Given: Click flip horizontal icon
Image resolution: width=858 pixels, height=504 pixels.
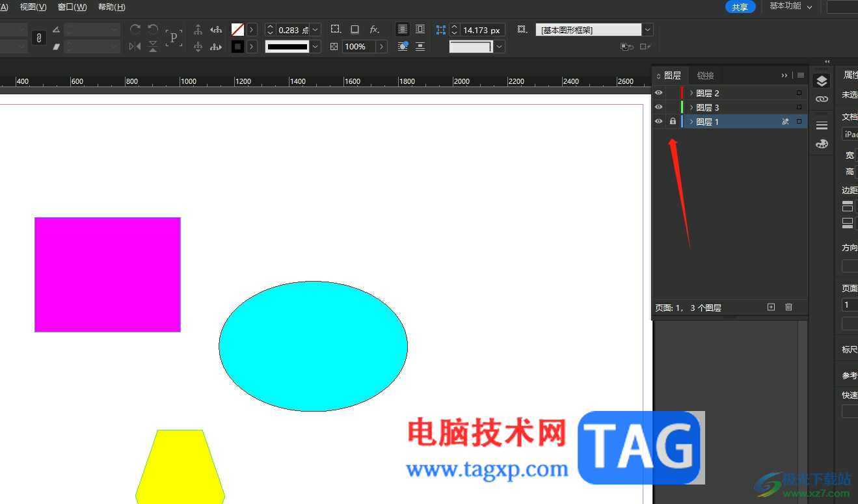Looking at the screenshot, I should coord(135,46).
